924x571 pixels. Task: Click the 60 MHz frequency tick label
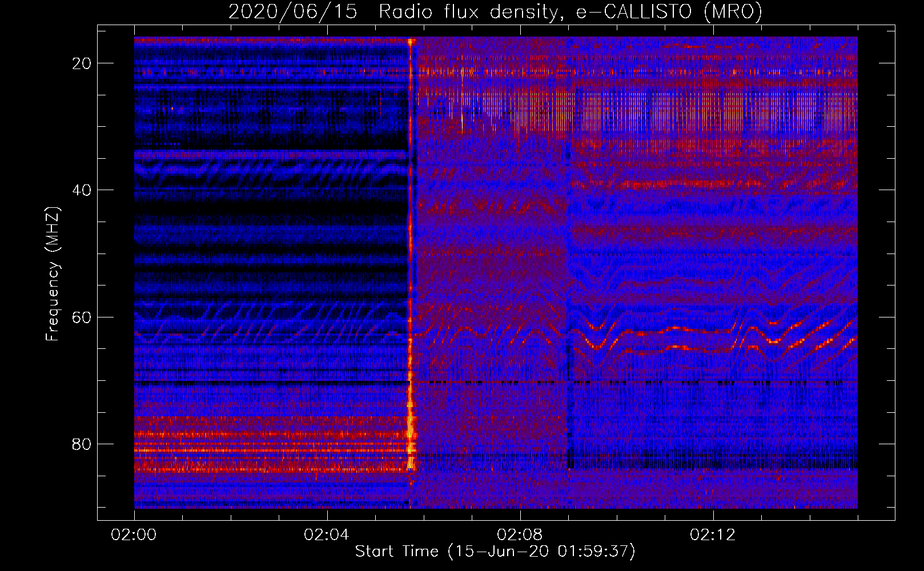tap(82, 317)
